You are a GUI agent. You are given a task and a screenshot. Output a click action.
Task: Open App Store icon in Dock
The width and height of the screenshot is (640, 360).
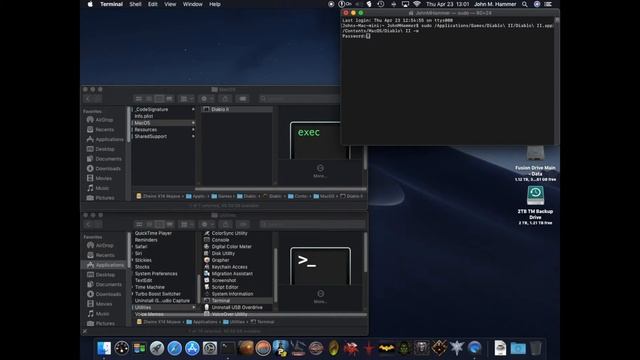point(192,348)
